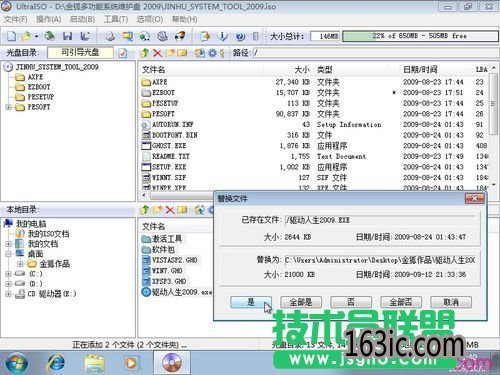Open the 启动(B) menu

pyautogui.click(x=82, y=19)
